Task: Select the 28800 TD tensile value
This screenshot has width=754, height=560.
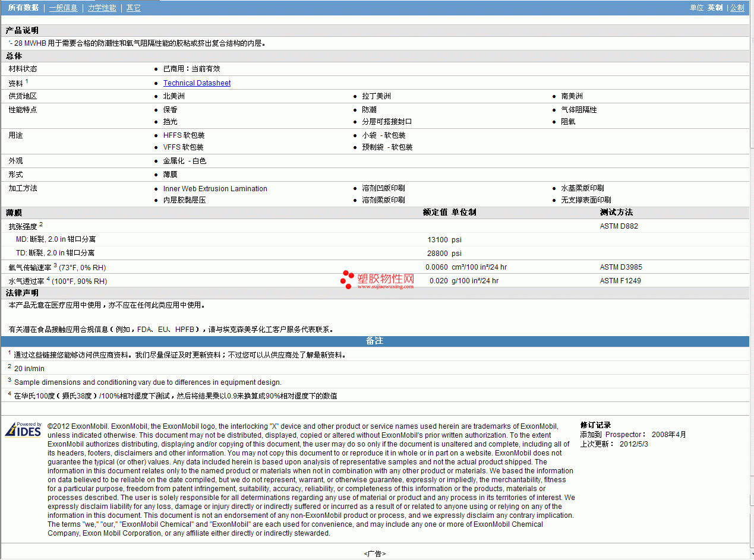Action: (x=438, y=254)
